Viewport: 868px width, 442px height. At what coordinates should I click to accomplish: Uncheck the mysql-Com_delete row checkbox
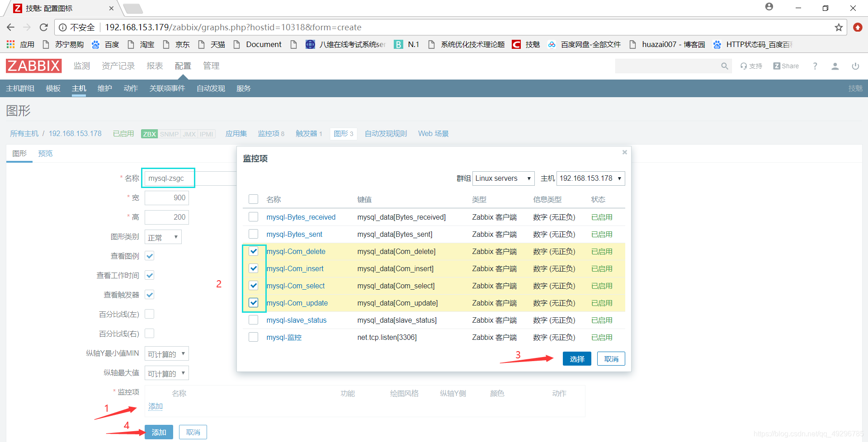[254, 251]
